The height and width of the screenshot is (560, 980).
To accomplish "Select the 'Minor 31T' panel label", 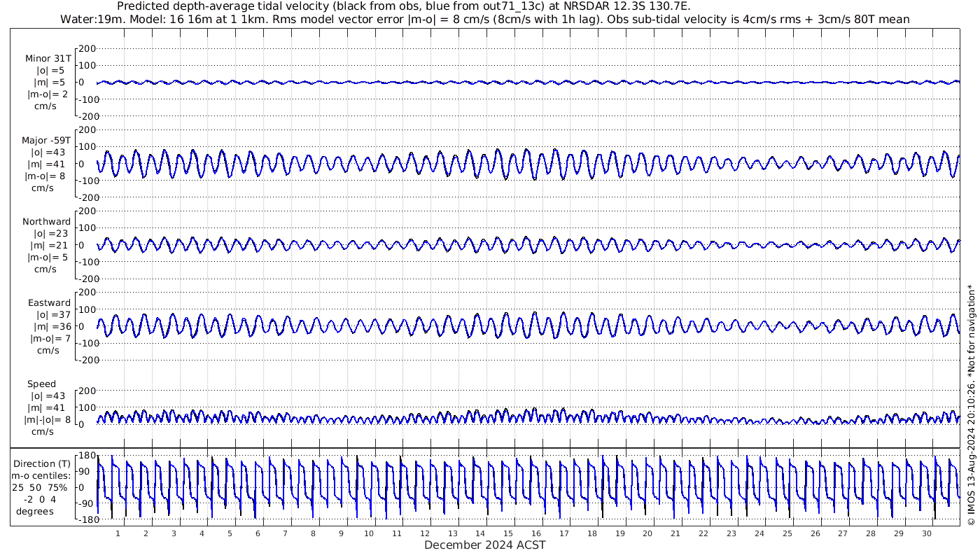I will pos(48,58).
